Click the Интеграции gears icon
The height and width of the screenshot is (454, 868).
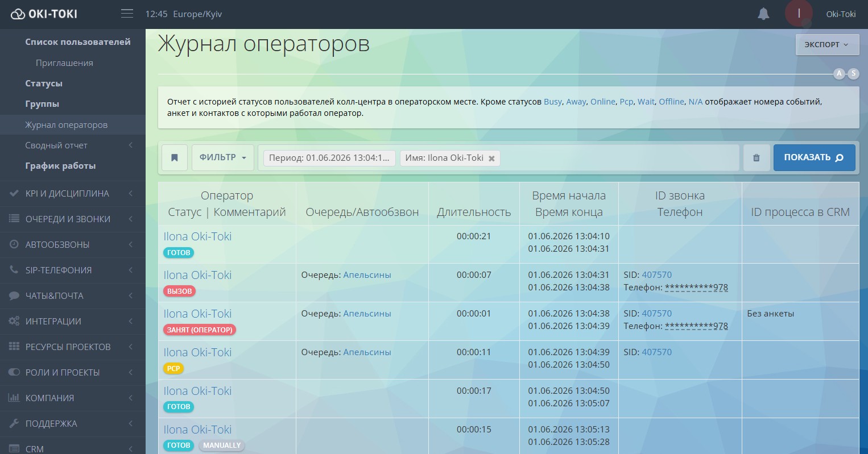tap(14, 321)
